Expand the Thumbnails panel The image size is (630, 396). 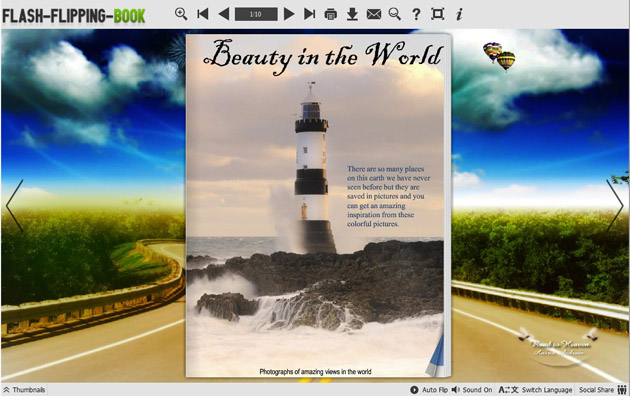(x=25, y=390)
